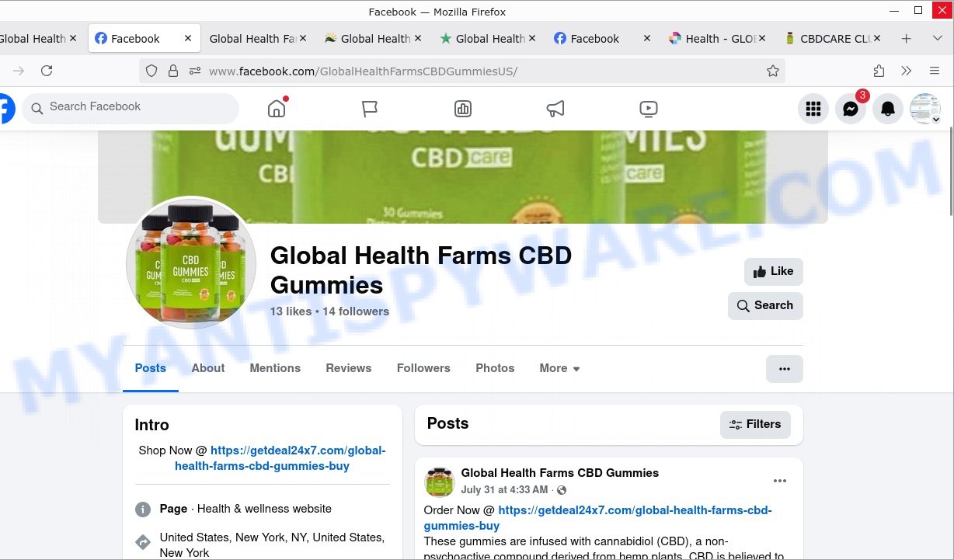Open post timestamp July 31 at 4:33 AM
This screenshot has width=954, height=560.
(x=506, y=490)
